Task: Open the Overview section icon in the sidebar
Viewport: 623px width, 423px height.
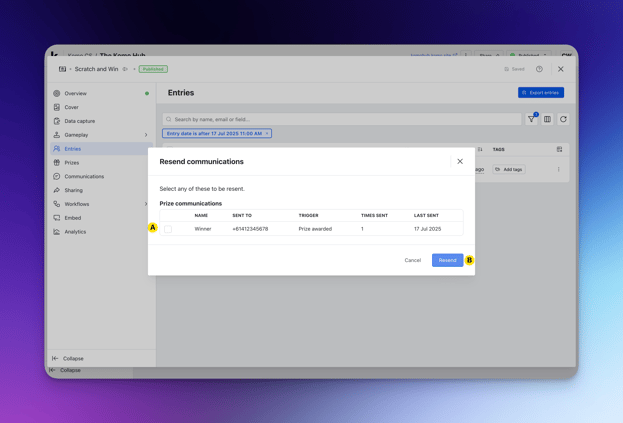Action: point(57,93)
